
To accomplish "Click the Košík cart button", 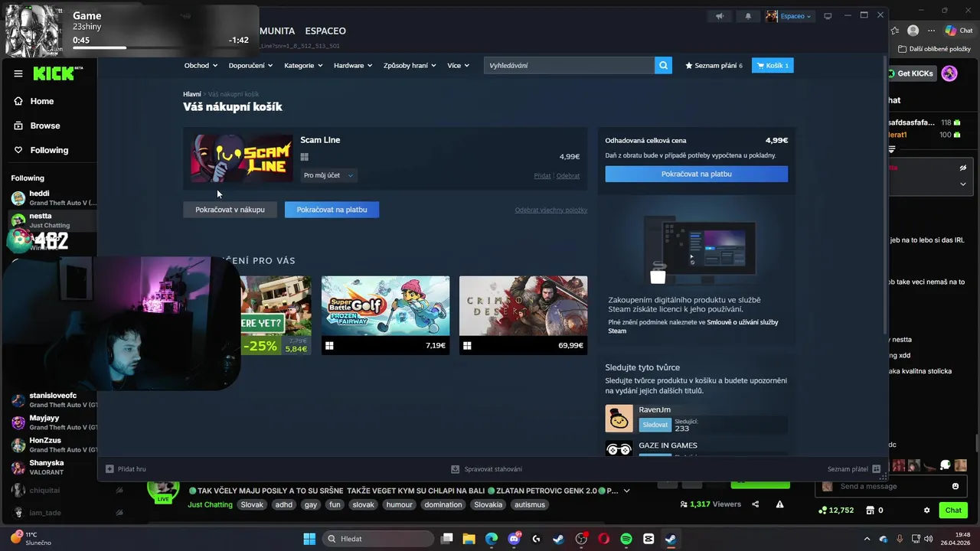I will click(x=773, y=65).
